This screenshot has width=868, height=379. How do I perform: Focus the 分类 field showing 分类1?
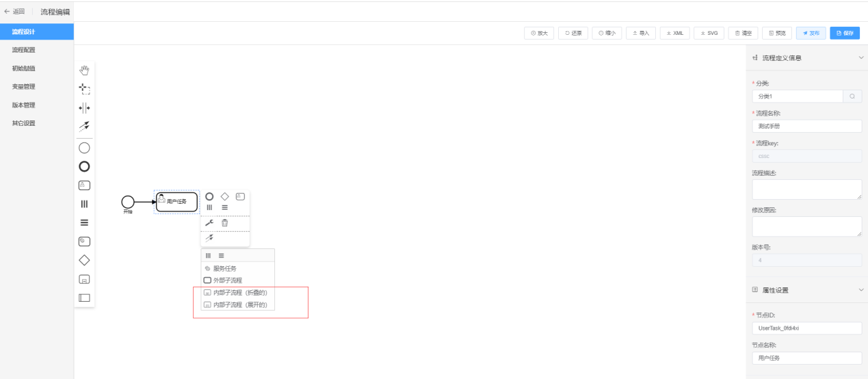coord(797,96)
